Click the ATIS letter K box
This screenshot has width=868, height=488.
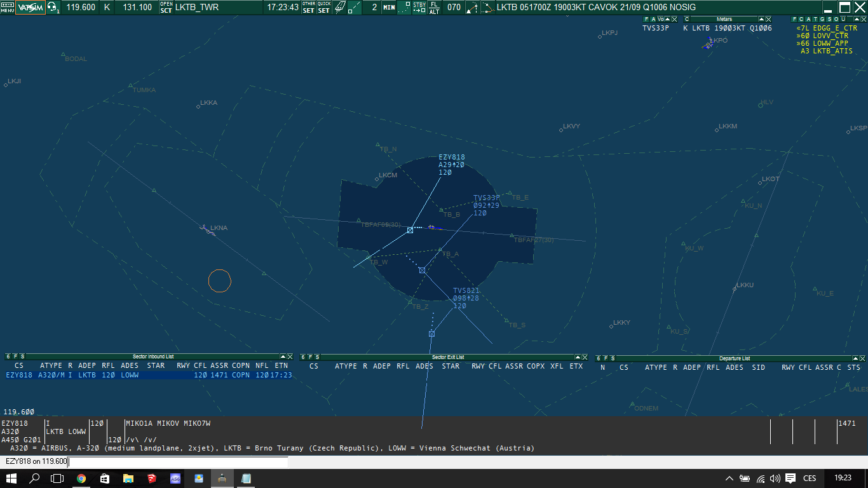107,8
